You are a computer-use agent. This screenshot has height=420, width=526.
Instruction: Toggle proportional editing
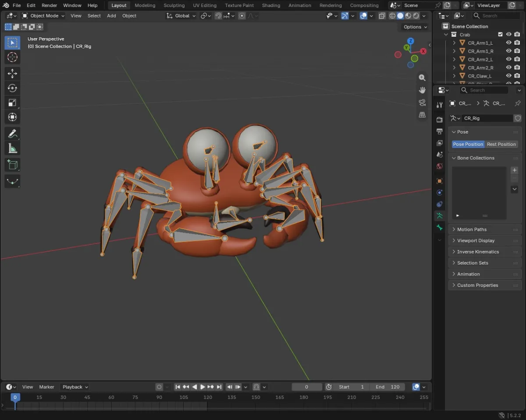(242, 16)
